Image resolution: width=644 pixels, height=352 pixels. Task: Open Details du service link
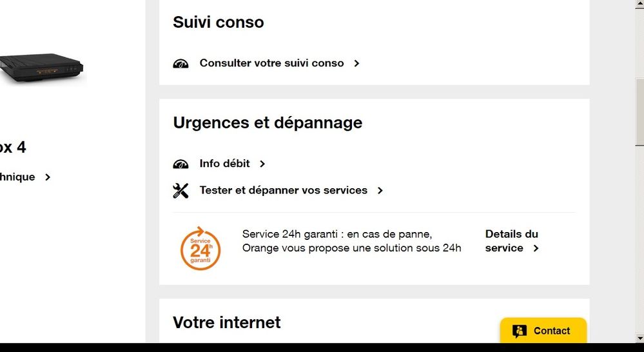pos(511,240)
